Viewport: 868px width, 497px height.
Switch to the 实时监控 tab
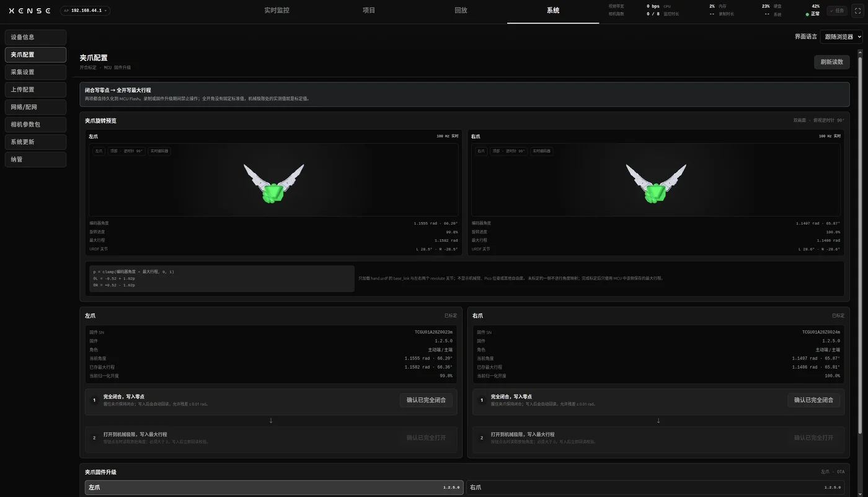[x=277, y=11]
